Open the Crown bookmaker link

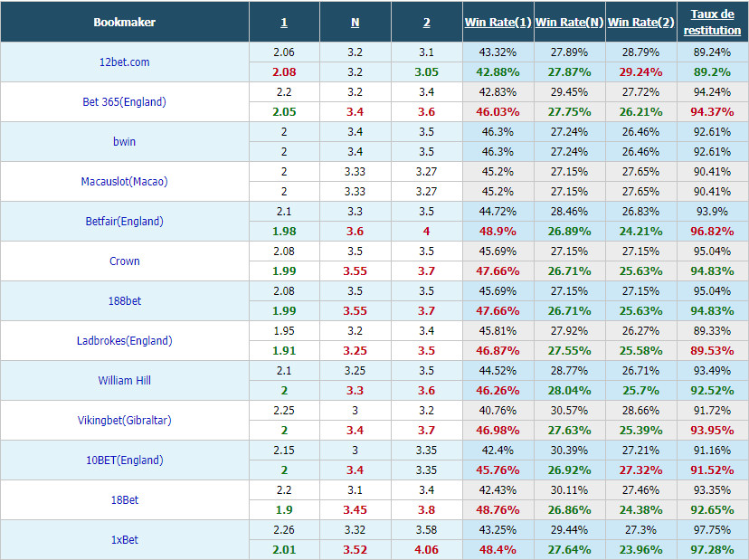[124, 261]
